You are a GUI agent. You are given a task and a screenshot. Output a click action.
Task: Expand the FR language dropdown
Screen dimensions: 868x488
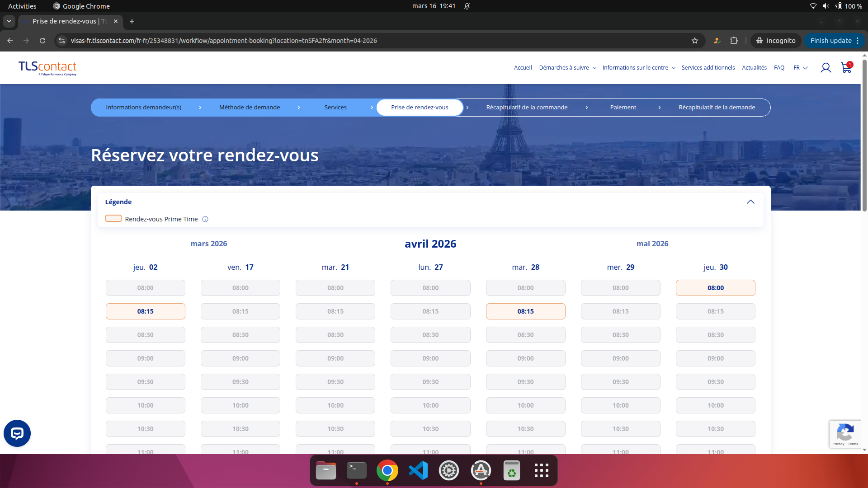tap(800, 68)
